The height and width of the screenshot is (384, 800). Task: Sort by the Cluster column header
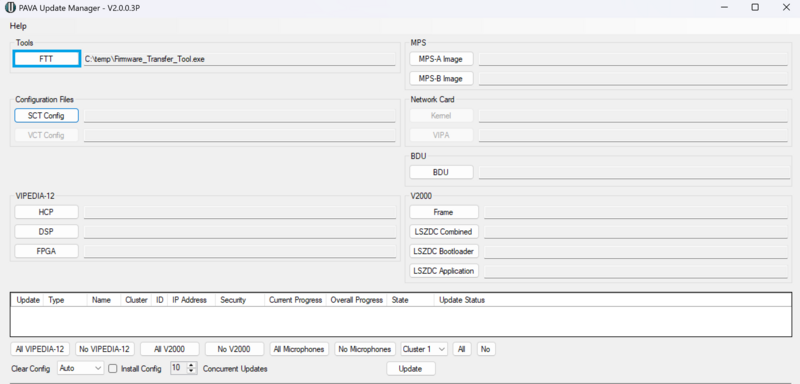[x=136, y=300]
